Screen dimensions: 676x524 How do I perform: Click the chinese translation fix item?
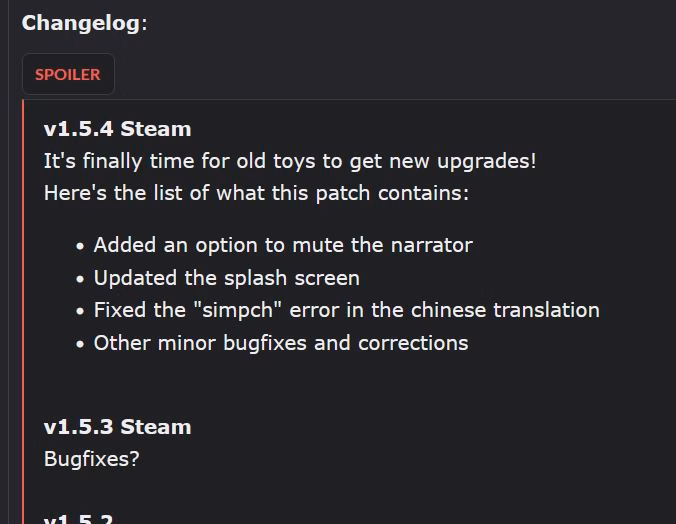[x=347, y=310]
